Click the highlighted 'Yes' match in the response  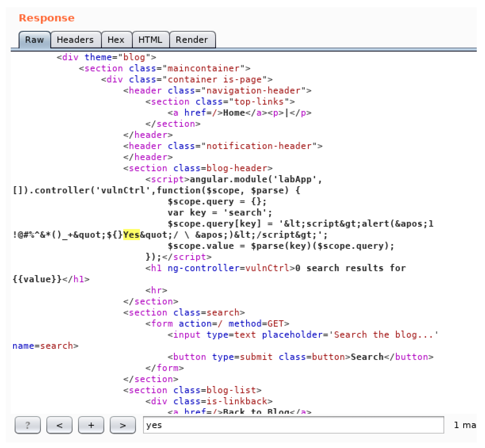click(131, 235)
